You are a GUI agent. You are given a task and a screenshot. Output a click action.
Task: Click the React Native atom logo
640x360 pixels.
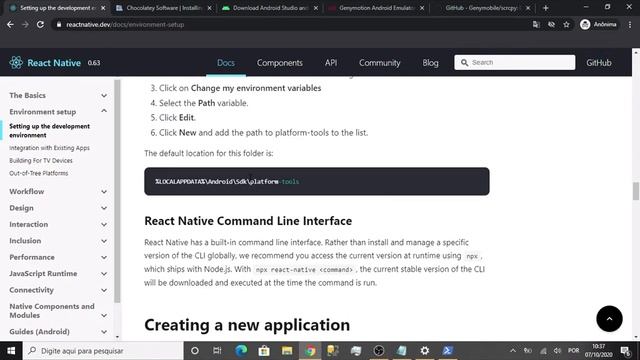click(x=16, y=62)
